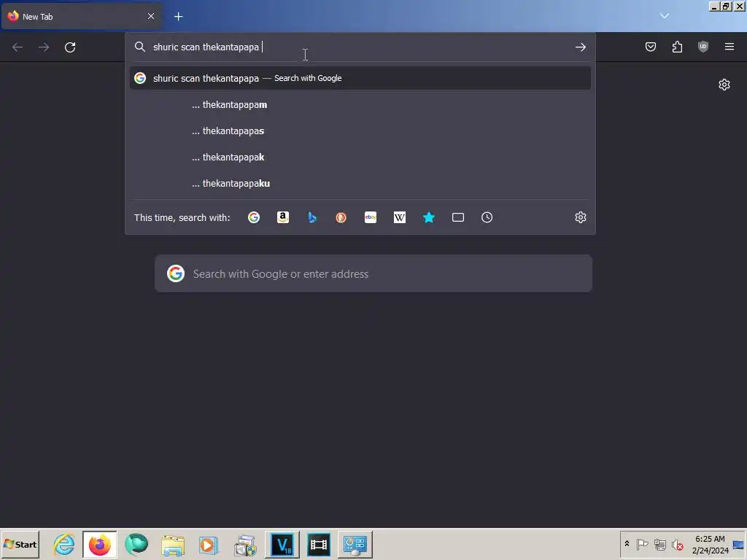Screen dimensions: 747x560
Task: Open the Action Center flag icon
Action: (x=642, y=544)
